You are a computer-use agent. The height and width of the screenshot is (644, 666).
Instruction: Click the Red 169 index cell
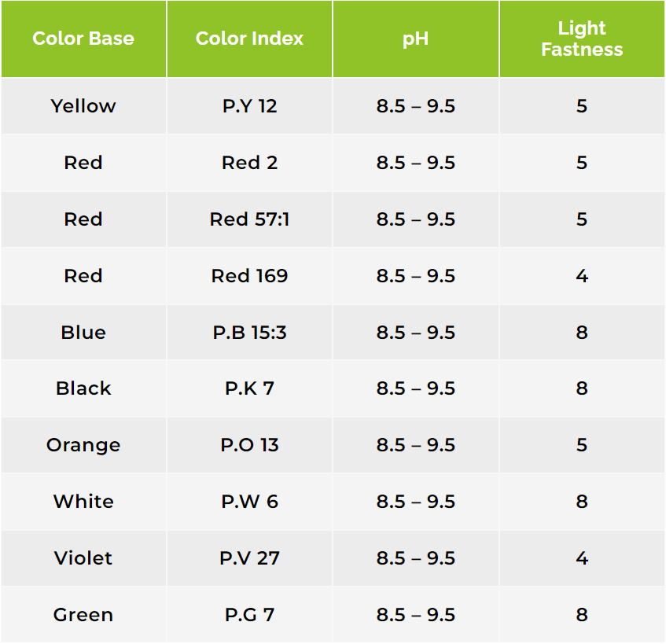pos(249,276)
